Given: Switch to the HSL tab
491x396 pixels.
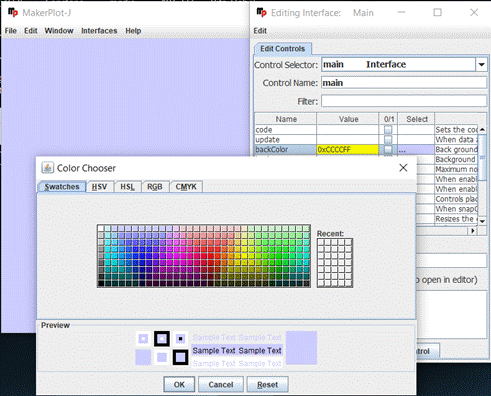Looking at the screenshot, I should click(127, 187).
